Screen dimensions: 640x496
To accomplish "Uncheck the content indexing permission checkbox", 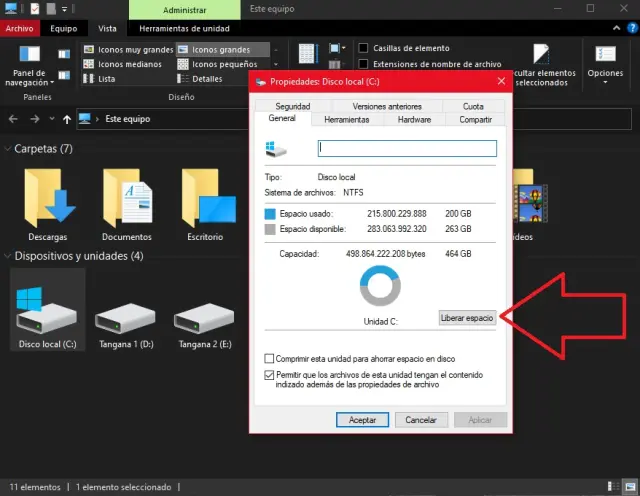I will [x=268, y=375].
